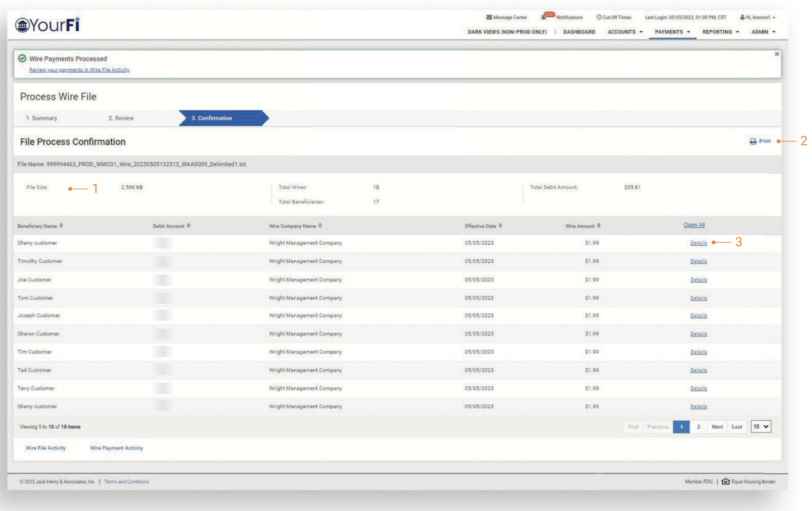
Task: Open the user profile menu
Action: 757,18
